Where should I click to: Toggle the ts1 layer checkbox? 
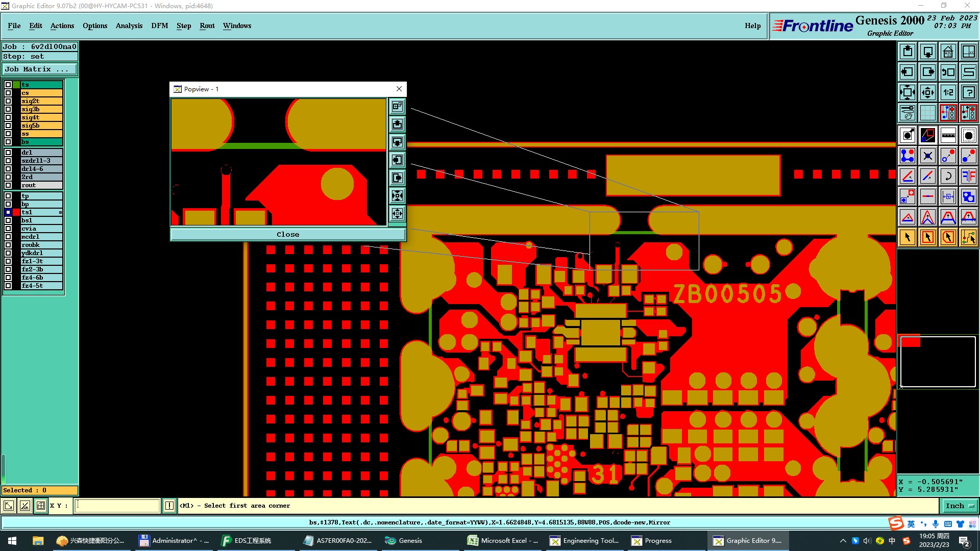pos(8,212)
